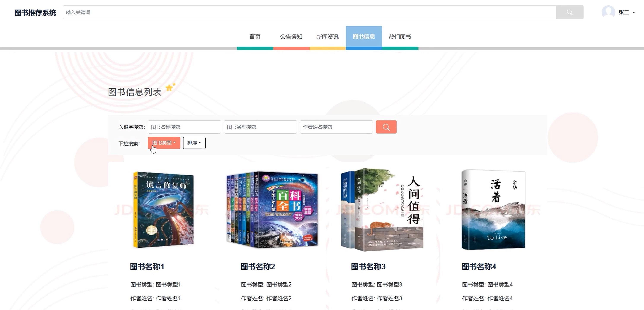
Task: Open the 百科全书 book cover thumbnail
Action: pyautogui.click(x=272, y=210)
